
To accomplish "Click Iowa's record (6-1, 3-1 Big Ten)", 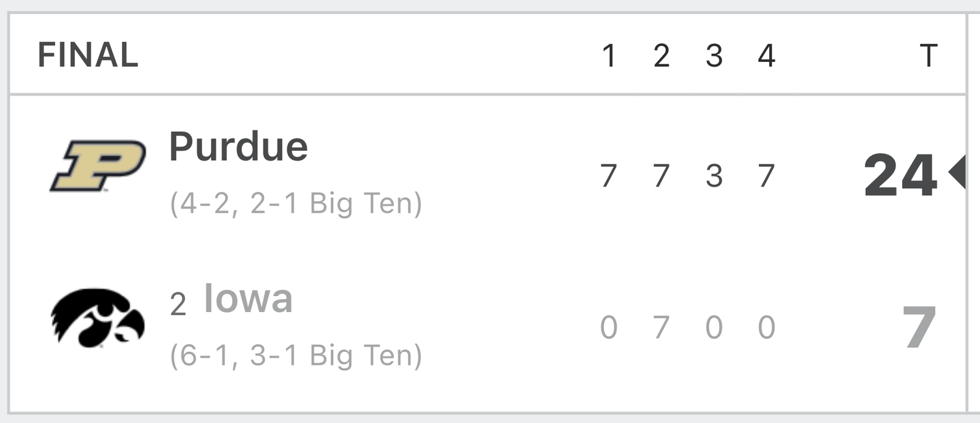I will 296,356.
